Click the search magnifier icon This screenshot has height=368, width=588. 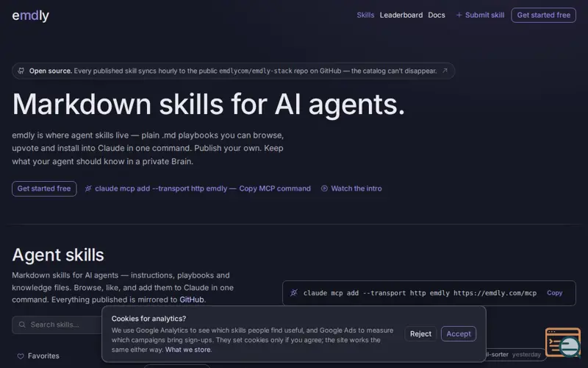pos(22,325)
